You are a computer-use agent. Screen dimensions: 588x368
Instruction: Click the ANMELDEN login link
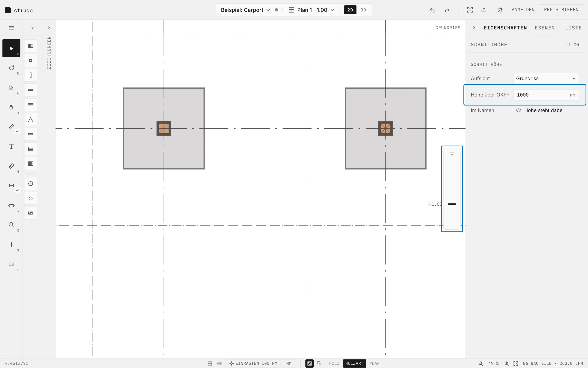(x=523, y=10)
